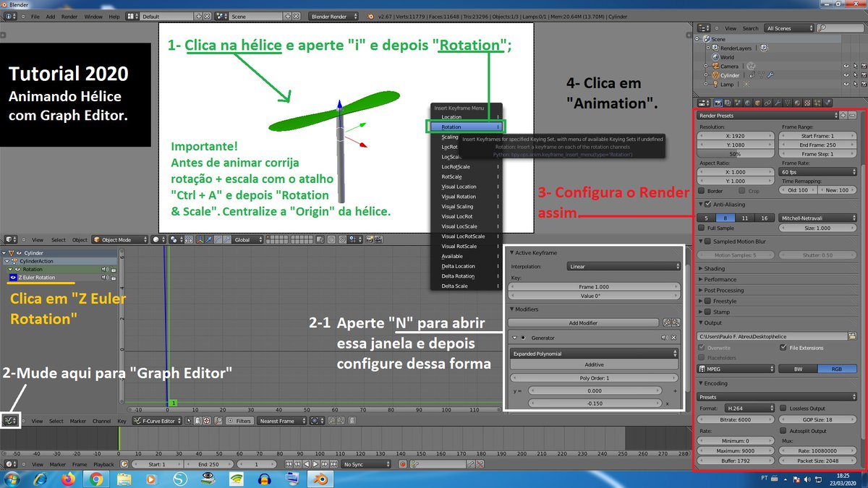Select the Render properties tab icon
Viewport: 868px width, 488px height.
[718, 103]
